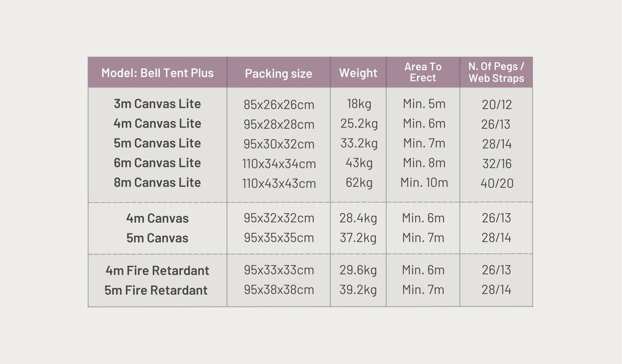The height and width of the screenshot is (364, 622).
Task: Select the 5m Canvas model name
Action: click(157, 238)
